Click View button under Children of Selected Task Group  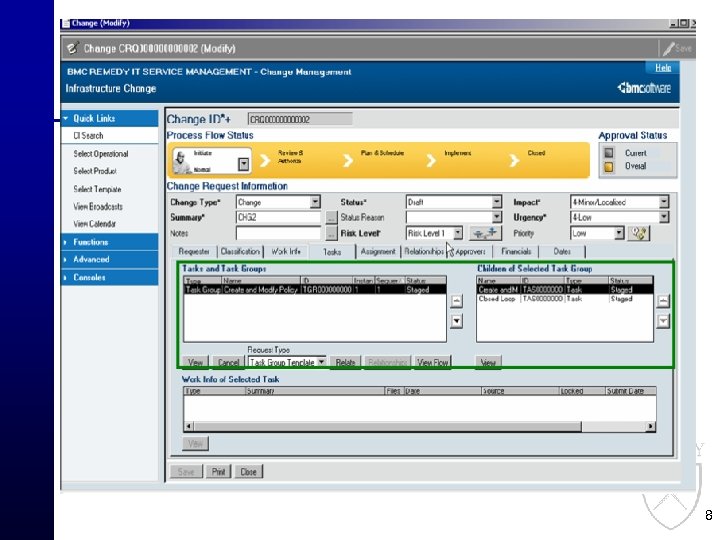(x=488, y=362)
